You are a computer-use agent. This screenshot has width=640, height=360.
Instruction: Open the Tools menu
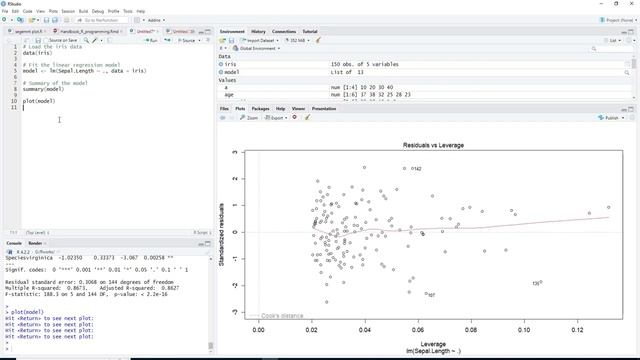click(128, 11)
